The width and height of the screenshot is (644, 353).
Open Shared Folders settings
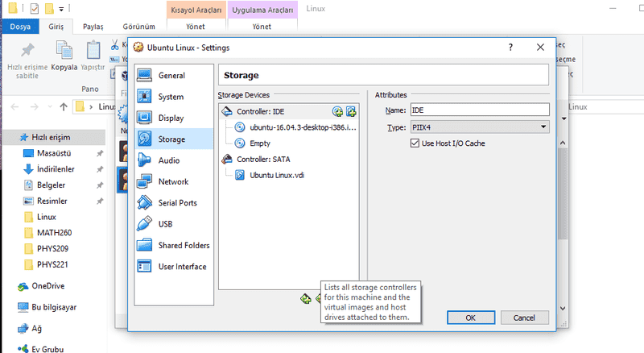(184, 245)
